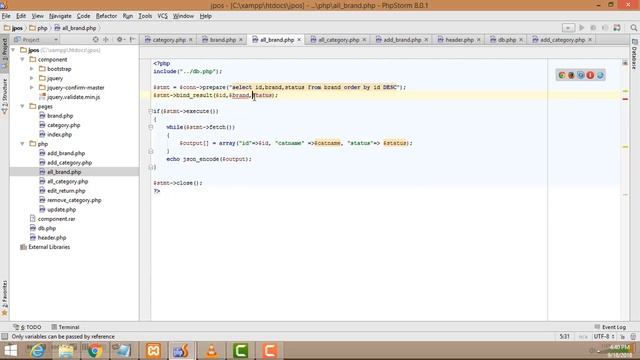Click jpos breadcrumb in navigation bar
Image resolution: width=640 pixels, height=360 pixels.
pos(13,28)
